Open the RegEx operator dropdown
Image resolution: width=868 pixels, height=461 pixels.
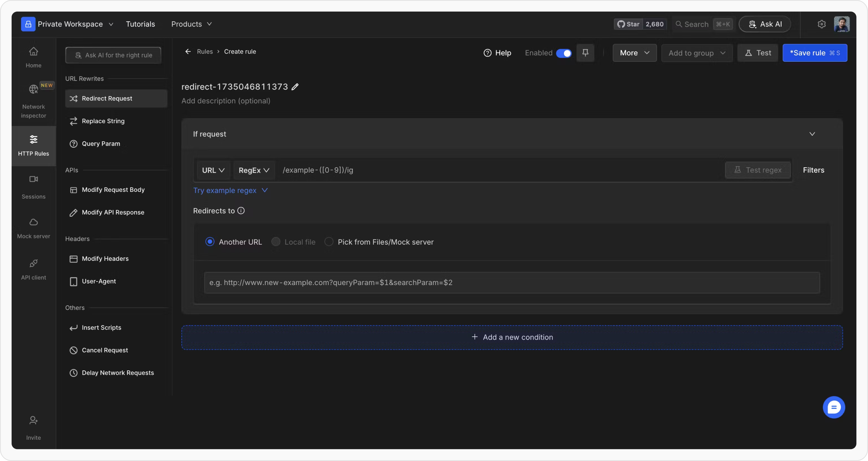click(x=254, y=170)
